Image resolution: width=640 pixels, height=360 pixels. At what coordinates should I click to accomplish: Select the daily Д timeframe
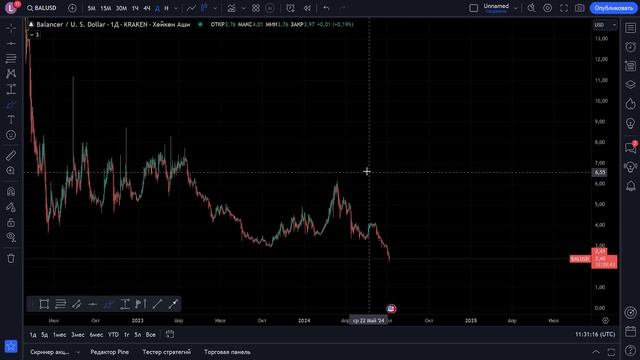[158, 8]
